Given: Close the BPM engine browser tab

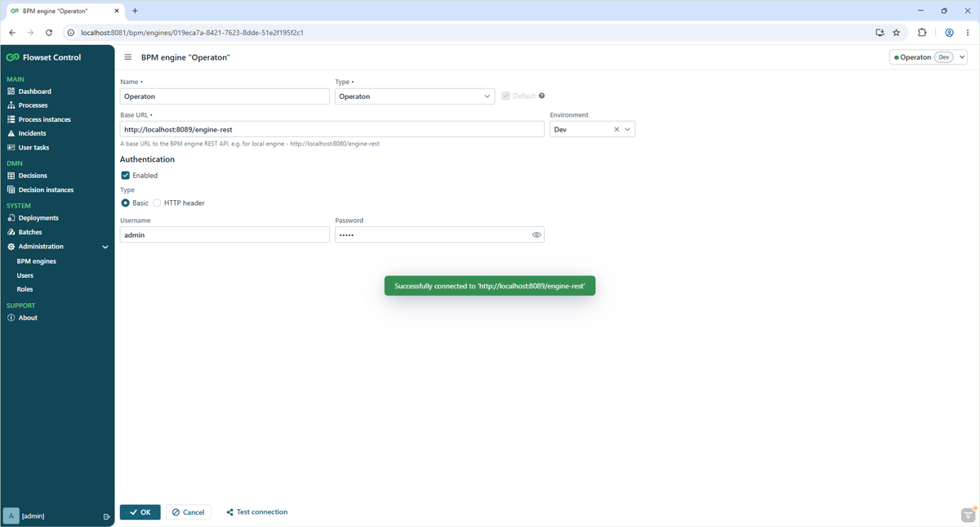Looking at the screenshot, I should (x=117, y=11).
